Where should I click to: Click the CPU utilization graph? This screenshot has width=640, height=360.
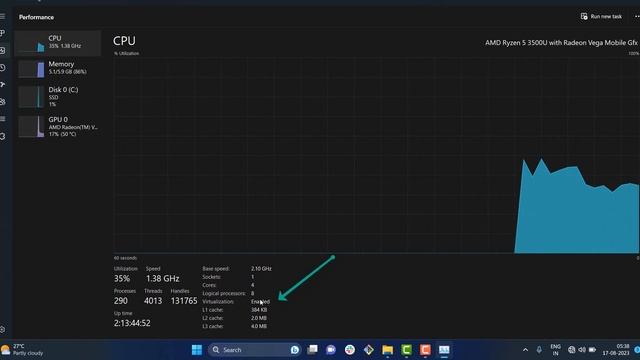[x=376, y=155]
